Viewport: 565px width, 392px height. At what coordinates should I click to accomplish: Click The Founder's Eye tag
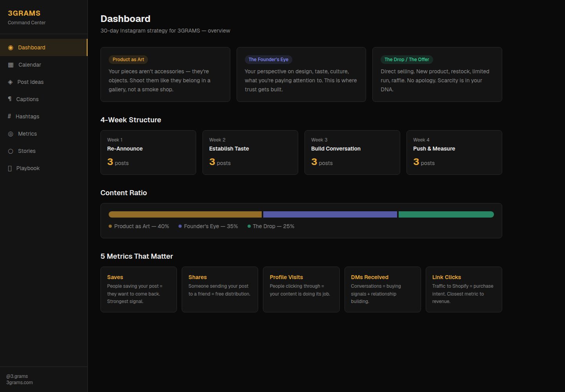[268, 60]
